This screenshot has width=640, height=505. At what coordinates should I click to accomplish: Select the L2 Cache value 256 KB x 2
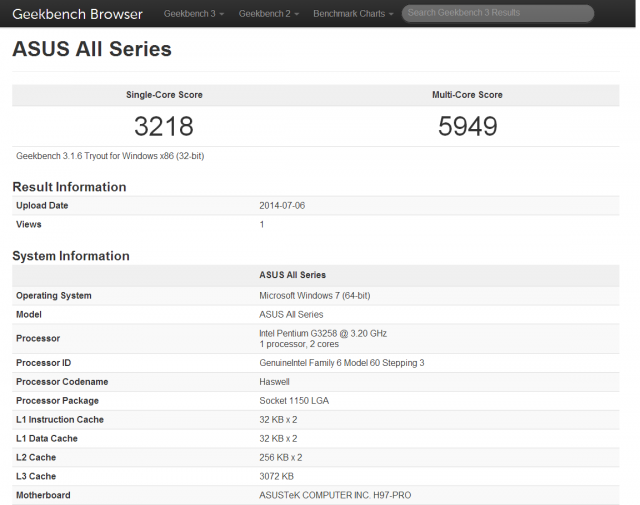281,457
